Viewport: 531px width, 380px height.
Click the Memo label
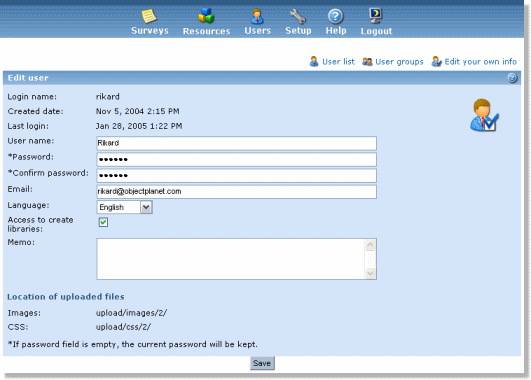21,242
